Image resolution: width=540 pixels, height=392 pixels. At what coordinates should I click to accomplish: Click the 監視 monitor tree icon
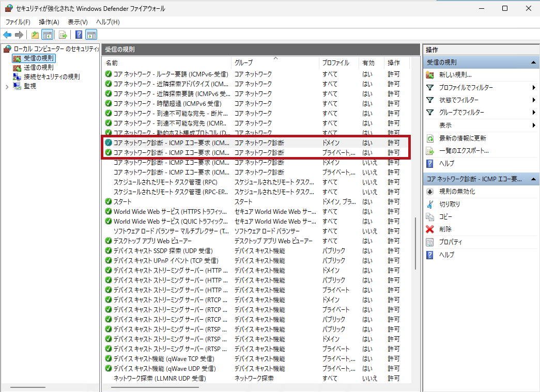(17, 86)
